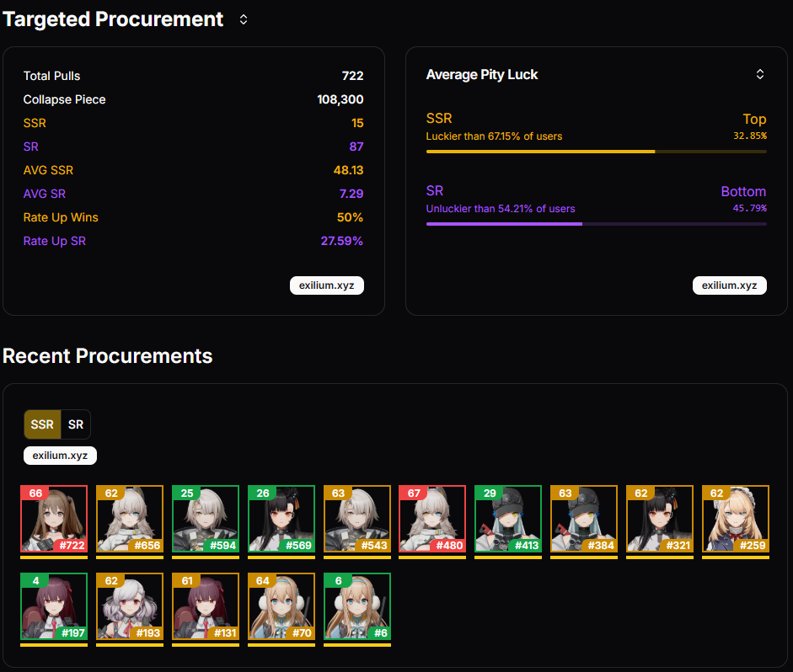Expand the Targeted Procurement banner selector

coord(244,19)
